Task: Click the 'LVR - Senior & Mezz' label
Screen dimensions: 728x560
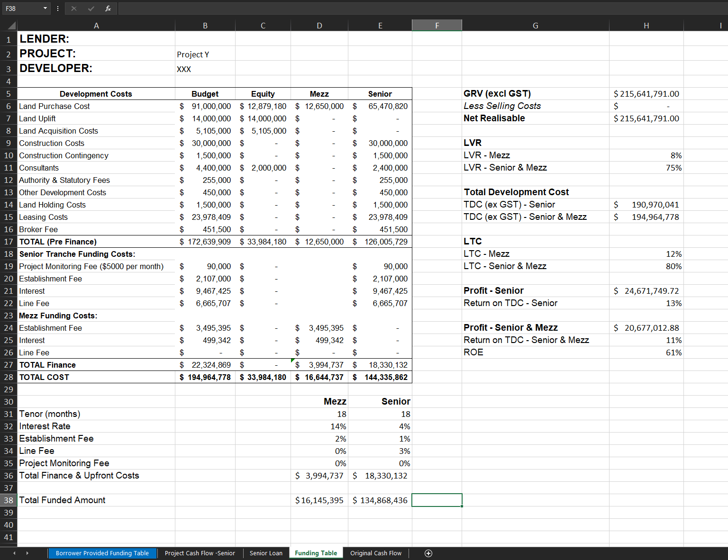Action: coord(505,168)
